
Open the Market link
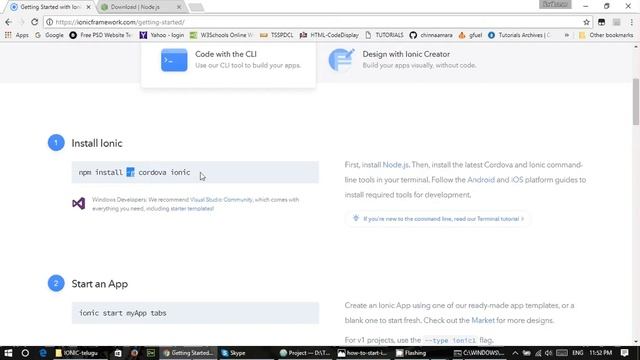tap(483, 320)
